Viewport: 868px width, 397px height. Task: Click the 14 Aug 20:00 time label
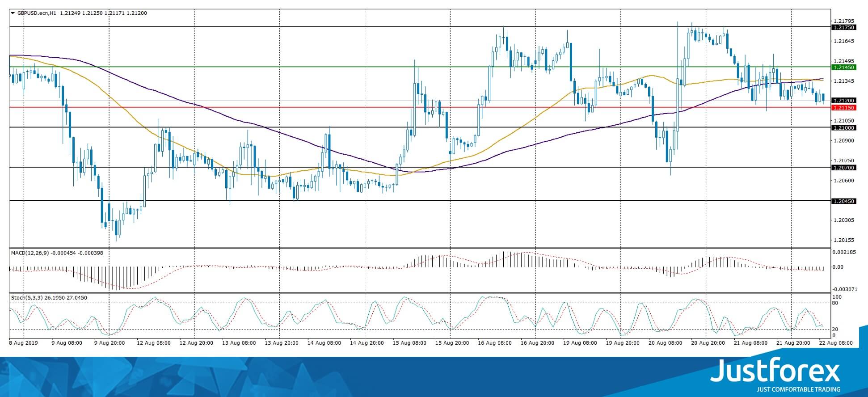(367, 343)
